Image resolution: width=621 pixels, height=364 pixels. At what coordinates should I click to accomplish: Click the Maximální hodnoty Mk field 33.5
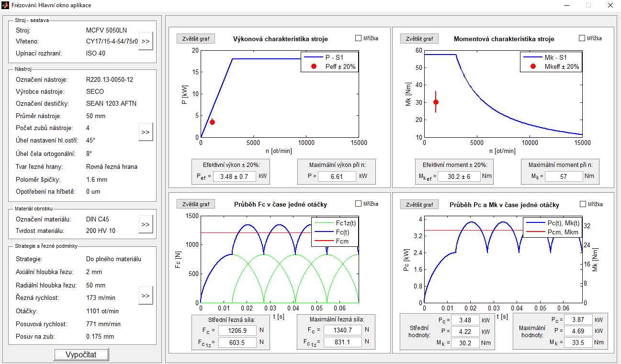pyautogui.click(x=578, y=342)
